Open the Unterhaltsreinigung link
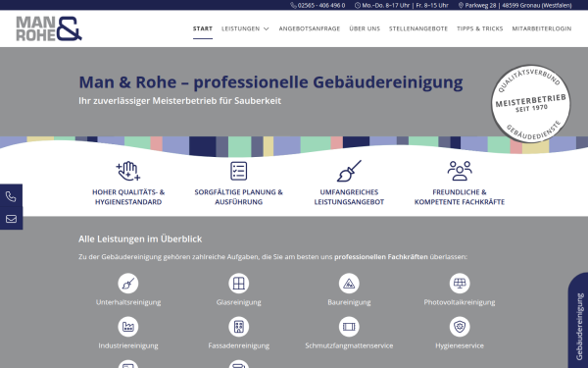 pyautogui.click(x=128, y=302)
